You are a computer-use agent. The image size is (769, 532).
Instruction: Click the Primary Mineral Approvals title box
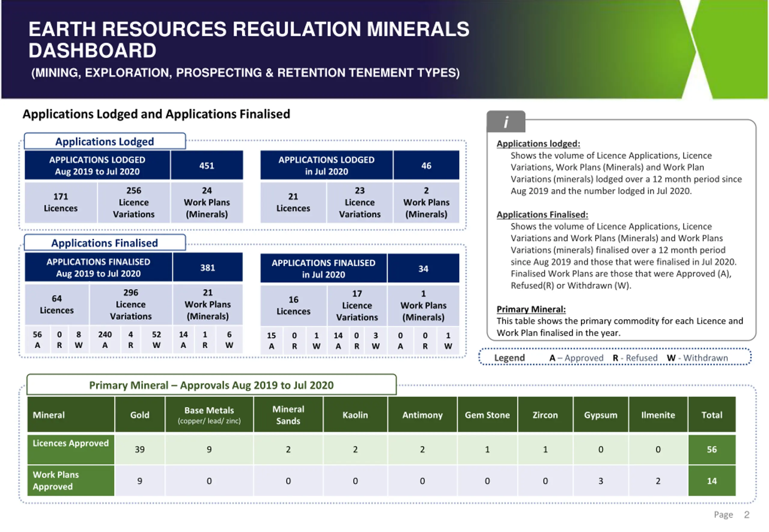click(x=211, y=385)
